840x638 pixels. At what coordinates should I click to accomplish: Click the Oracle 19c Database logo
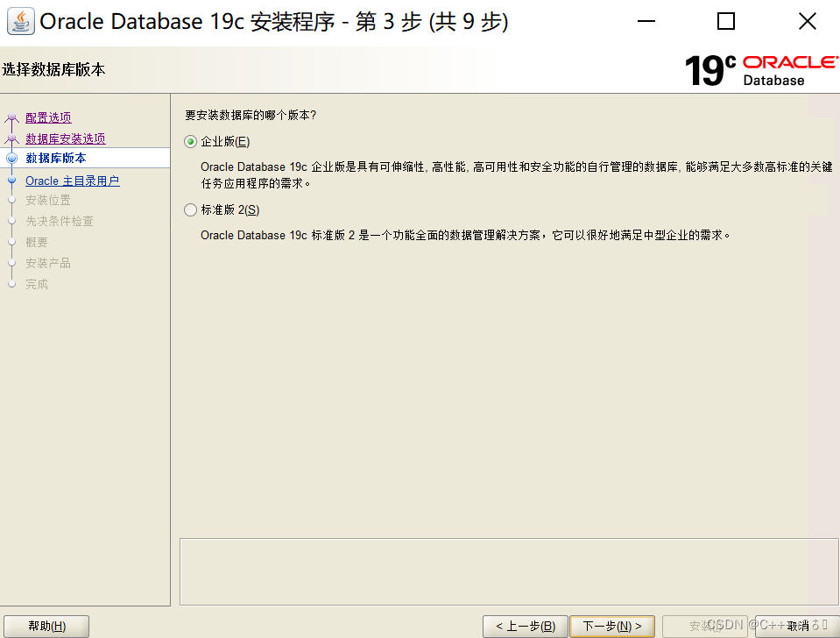tap(761, 70)
